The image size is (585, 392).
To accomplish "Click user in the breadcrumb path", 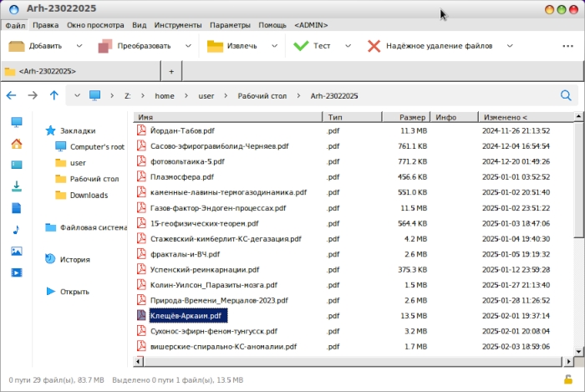I will click(206, 96).
